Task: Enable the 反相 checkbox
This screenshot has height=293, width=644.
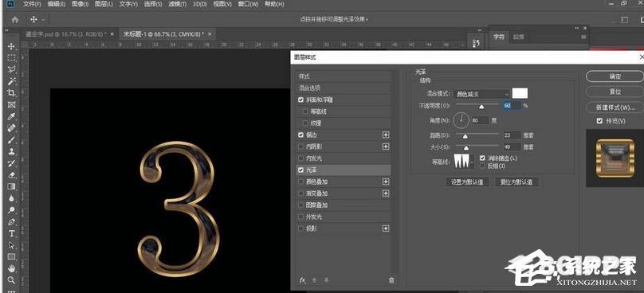Action: pyautogui.click(x=482, y=166)
